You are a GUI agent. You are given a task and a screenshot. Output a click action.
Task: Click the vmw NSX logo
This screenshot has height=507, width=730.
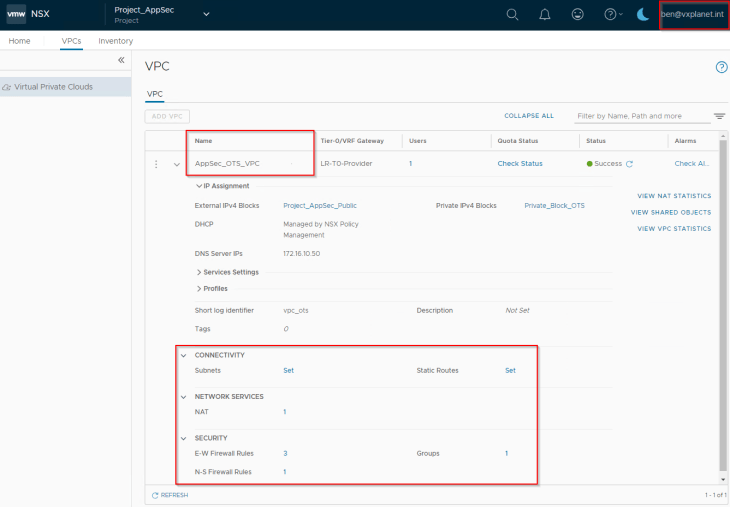tap(28, 14)
